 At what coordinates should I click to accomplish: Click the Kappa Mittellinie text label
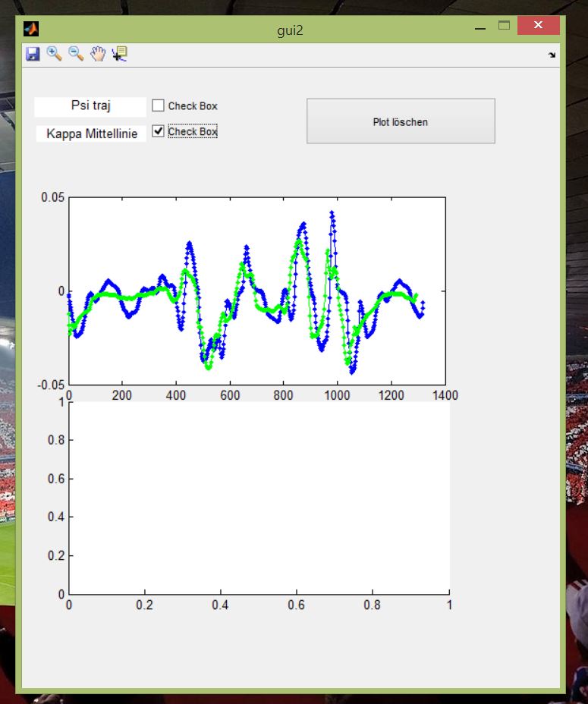coord(91,134)
